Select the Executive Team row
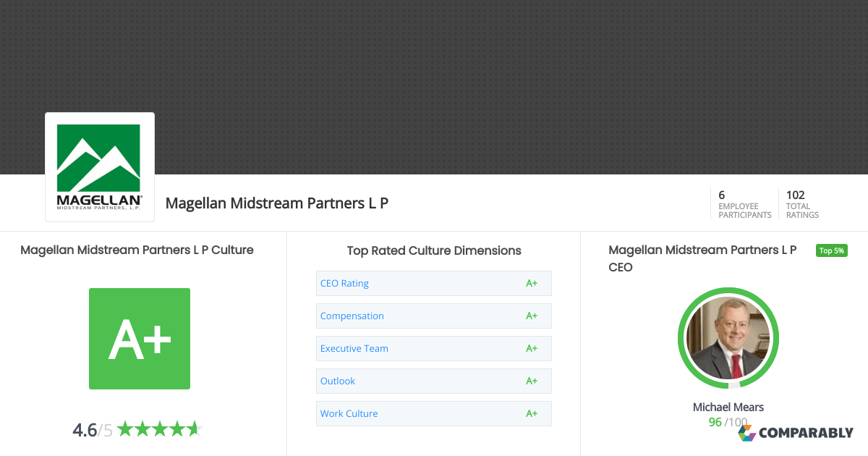 pyautogui.click(x=354, y=348)
